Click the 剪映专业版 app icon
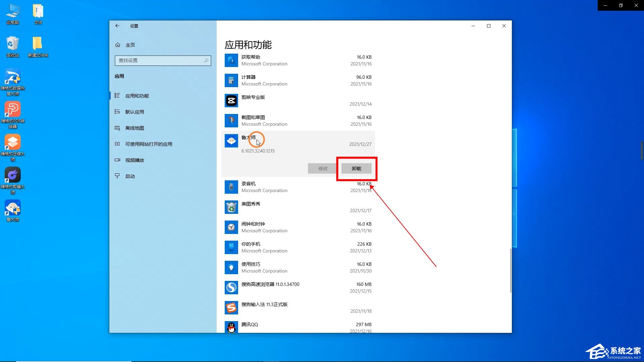The width and height of the screenshot is (644, 362). pos(231,101)
